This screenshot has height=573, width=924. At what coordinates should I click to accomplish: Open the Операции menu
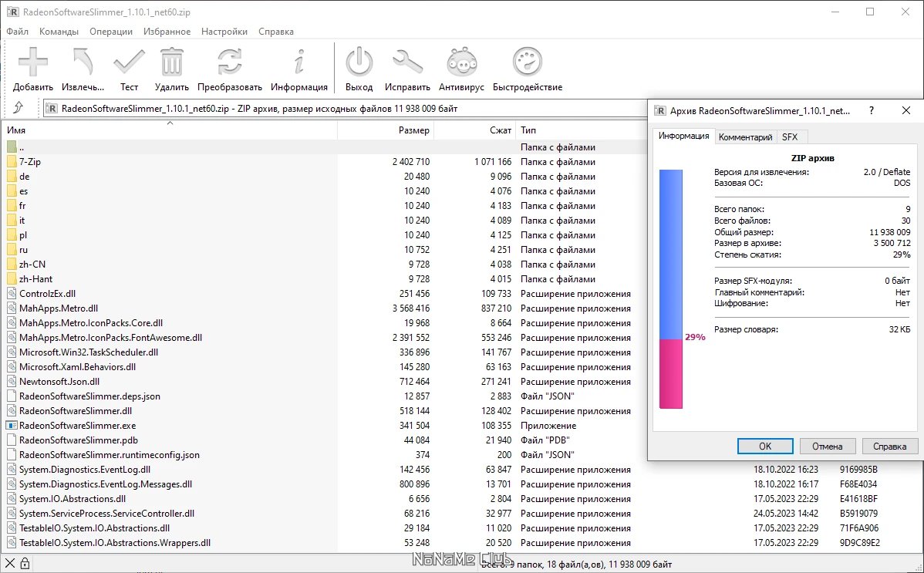tap(111, 32)
